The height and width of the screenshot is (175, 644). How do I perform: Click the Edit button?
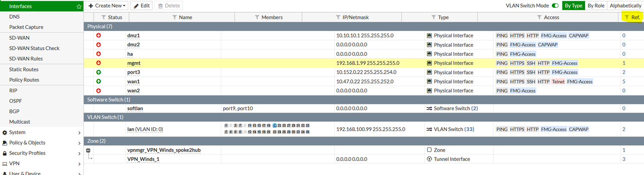[x=141, y=6]
